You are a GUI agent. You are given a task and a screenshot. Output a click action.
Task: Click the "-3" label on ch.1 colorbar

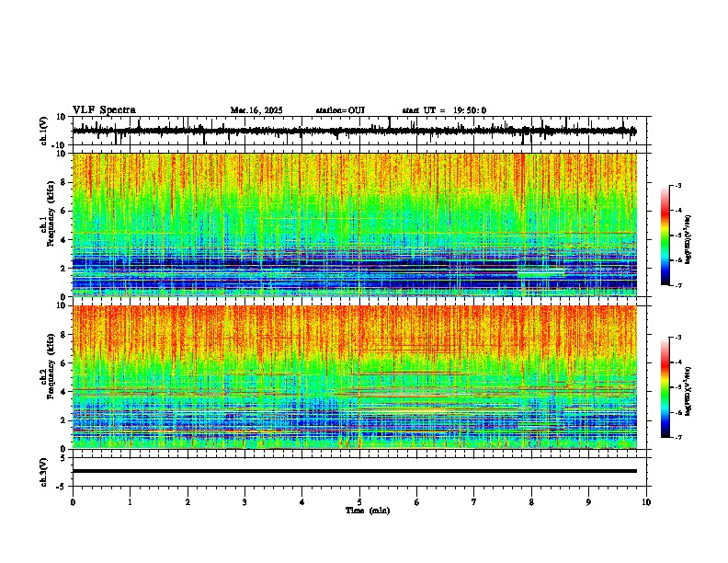(678, 185)
